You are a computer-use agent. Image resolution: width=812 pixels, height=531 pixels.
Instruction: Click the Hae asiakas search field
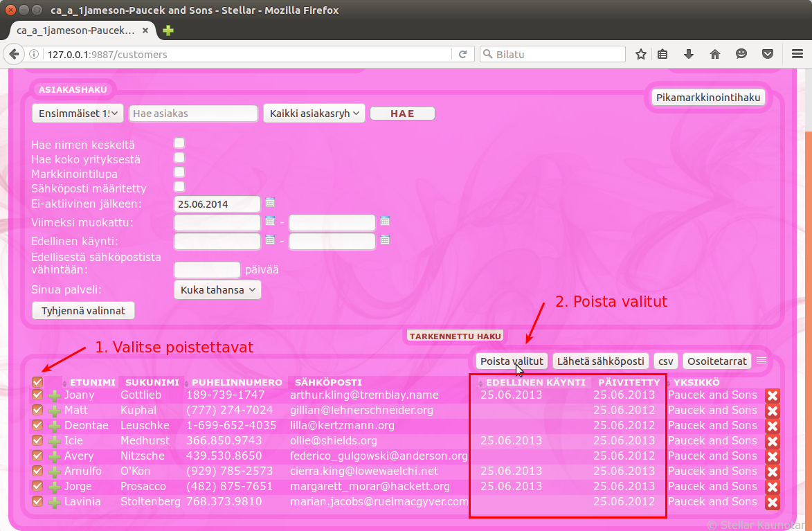pos(193,113)
